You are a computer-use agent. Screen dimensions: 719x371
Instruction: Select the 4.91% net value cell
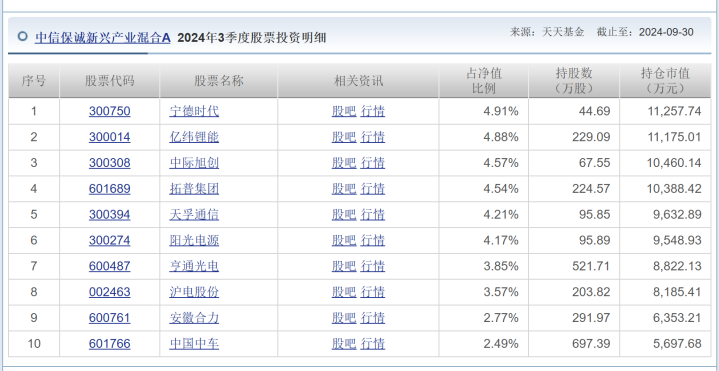click(x=501, y=111)
